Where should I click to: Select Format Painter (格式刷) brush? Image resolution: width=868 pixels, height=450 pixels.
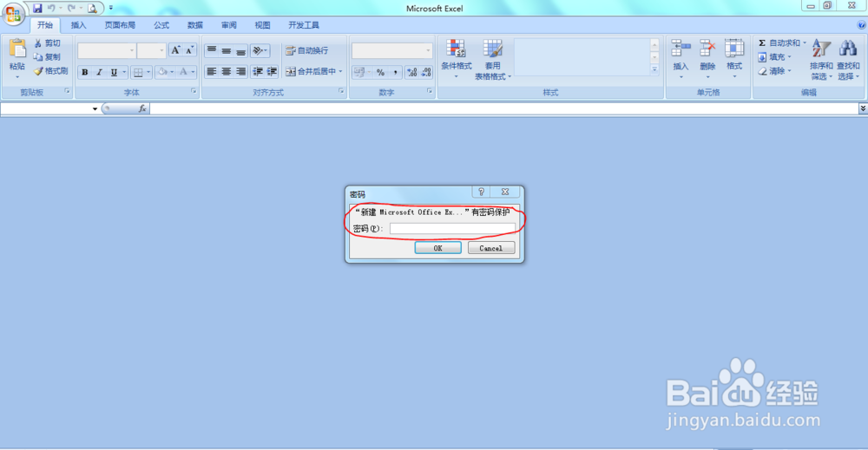tap(38, 71)
